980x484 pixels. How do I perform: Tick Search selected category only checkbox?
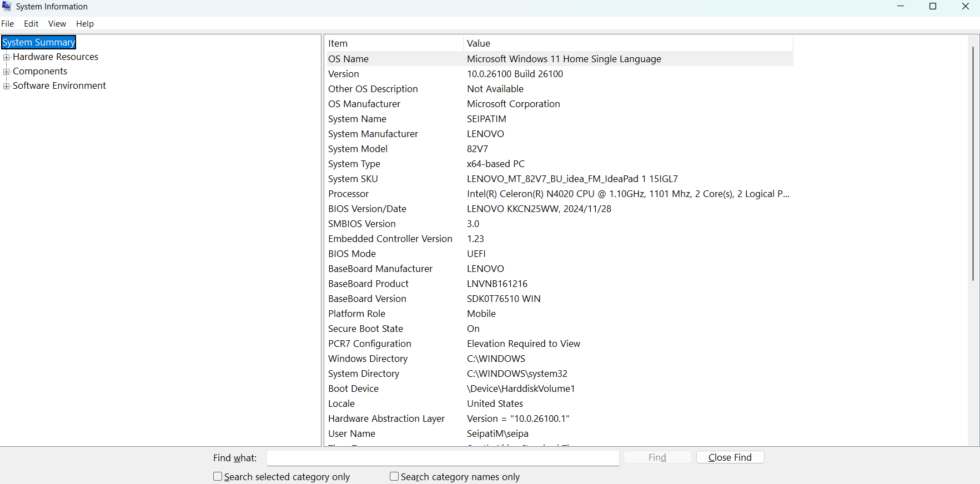pos(218,476)
